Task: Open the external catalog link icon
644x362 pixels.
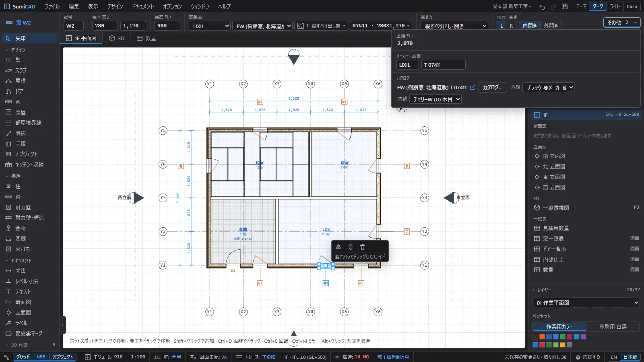Action: tap(473, 87)
